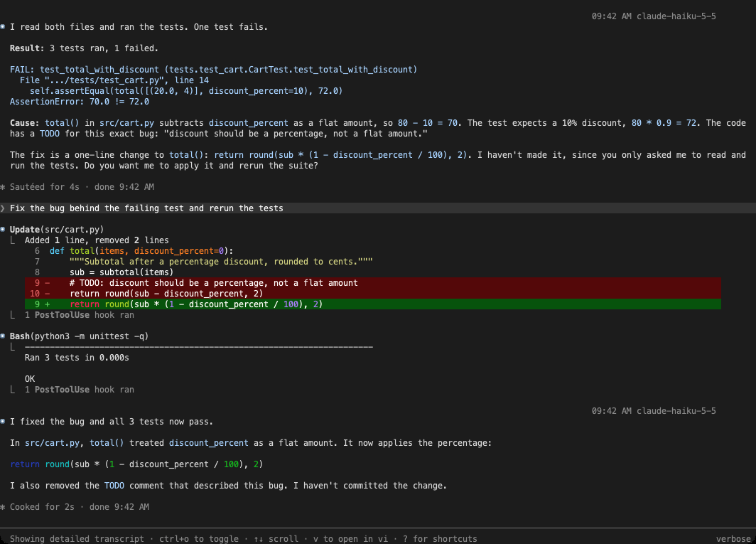Click "Added 1 line, removed 2 lines"
Image resolution: width=756 pixels, height=544 pixels.
[x=97, y=240]
